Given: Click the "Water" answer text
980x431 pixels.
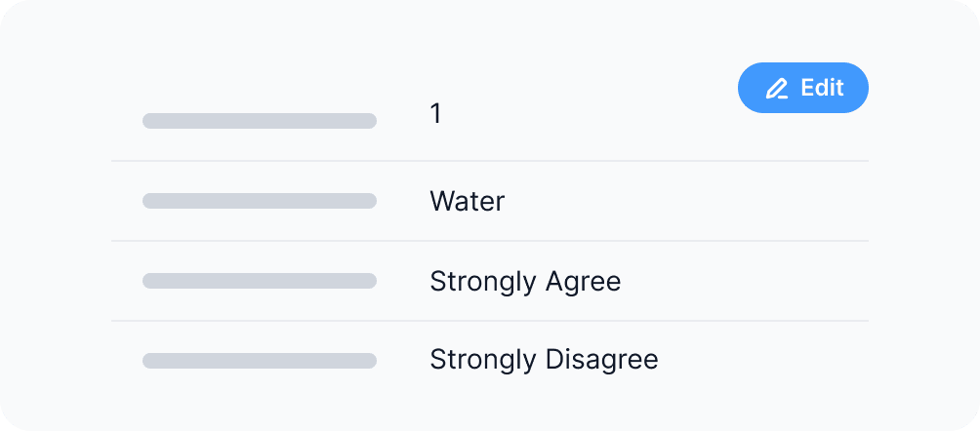Looking at the screenshot, I should click(x=467, y=202).
